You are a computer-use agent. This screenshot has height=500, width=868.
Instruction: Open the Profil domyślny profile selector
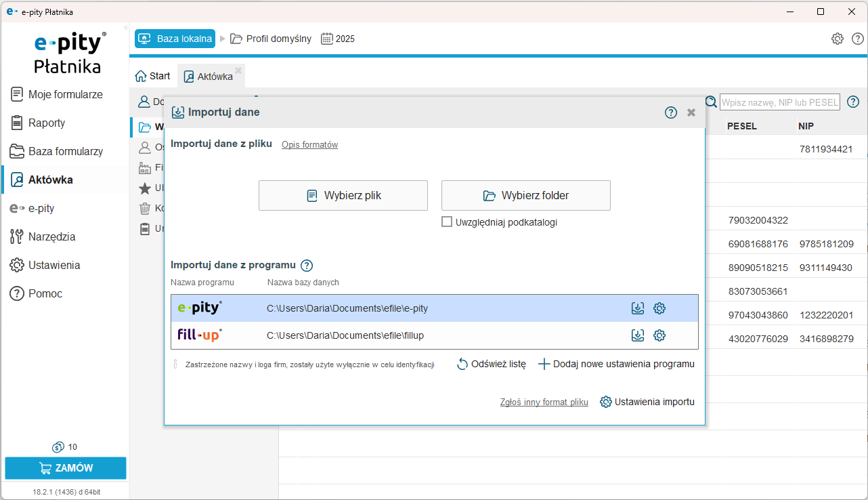pos(271,39)
